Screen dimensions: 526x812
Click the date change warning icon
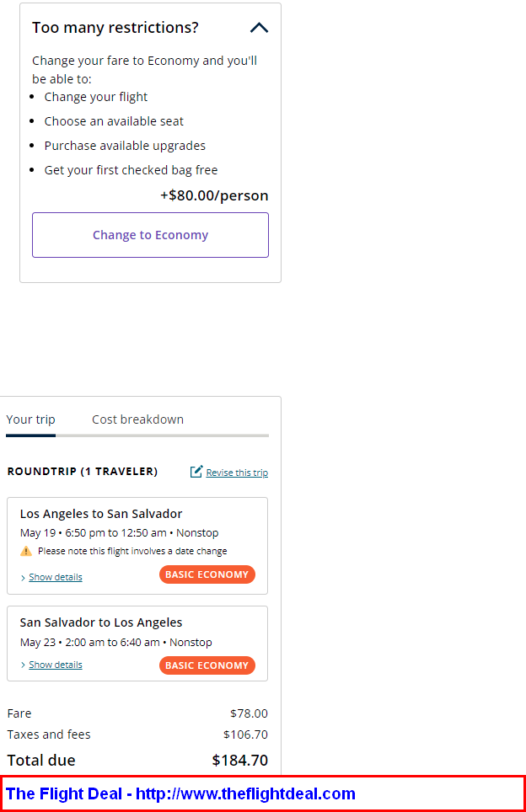[x=26, y=551]
